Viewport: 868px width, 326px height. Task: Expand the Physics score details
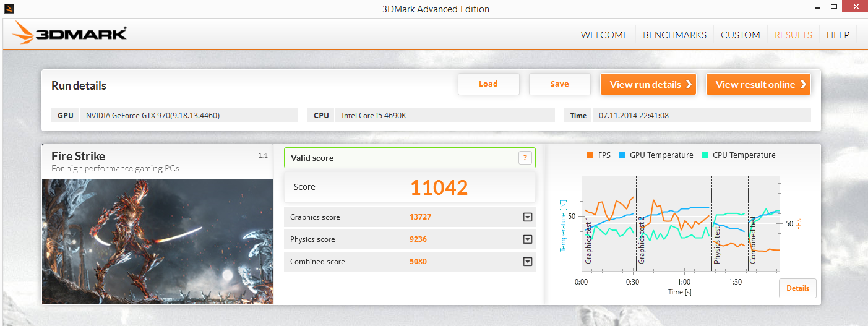click(x=528, y=239)
